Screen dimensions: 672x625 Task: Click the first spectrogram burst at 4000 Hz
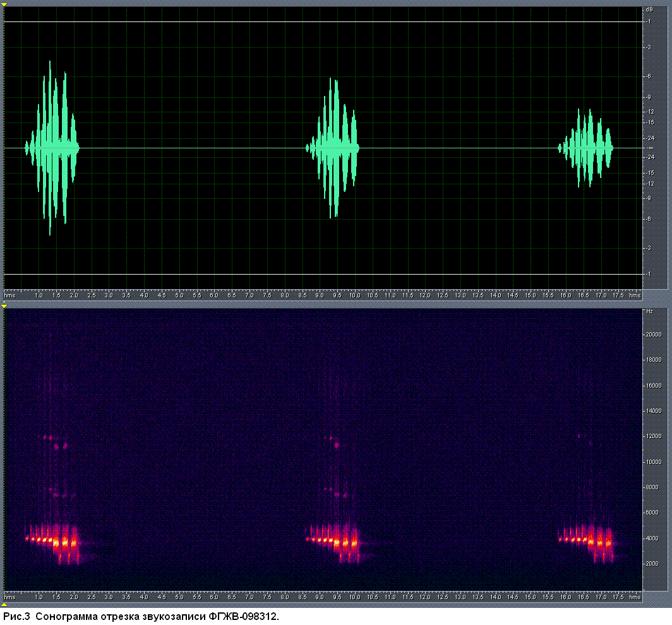point(53,543)
